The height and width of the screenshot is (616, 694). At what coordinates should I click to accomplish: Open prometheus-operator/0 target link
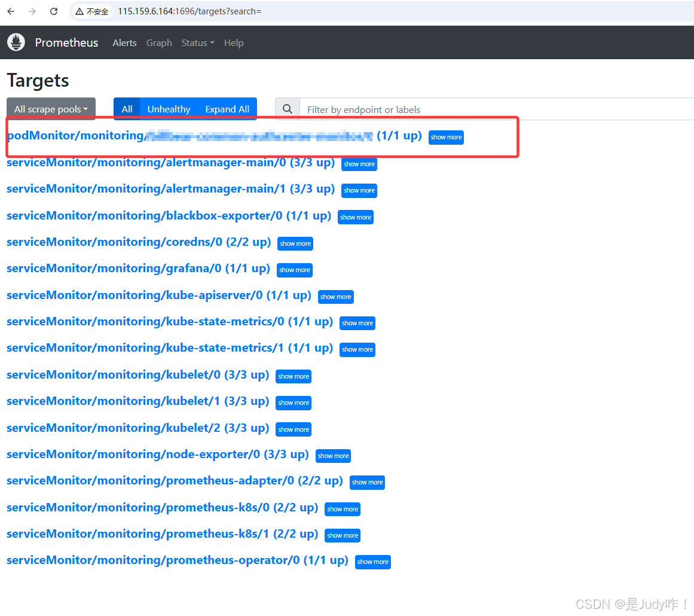pos(178,560)
